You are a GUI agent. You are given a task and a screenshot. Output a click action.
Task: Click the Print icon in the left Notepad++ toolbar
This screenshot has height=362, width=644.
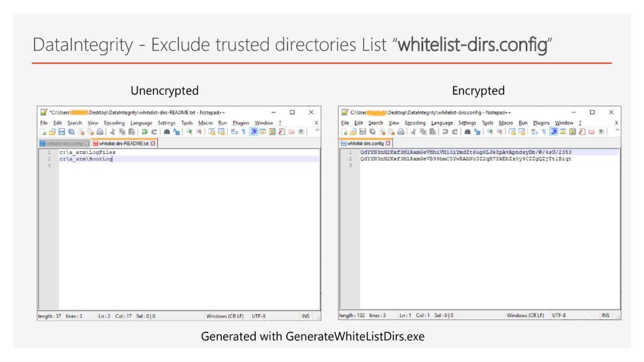point(100,132)
